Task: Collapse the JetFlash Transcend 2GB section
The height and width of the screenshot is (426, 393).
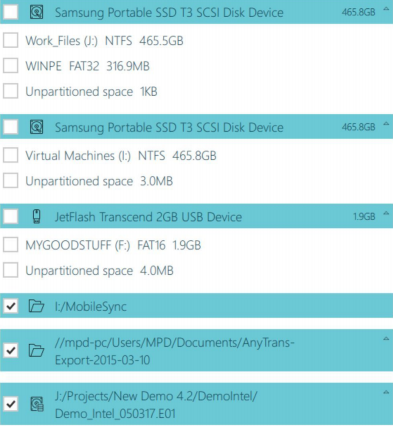Action: coord(386,213)
